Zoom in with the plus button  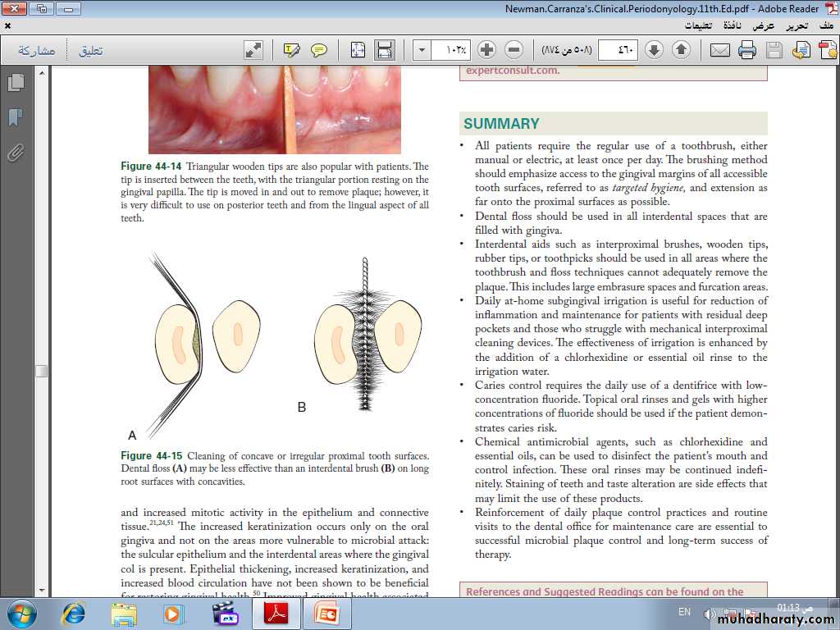[486, 50]
